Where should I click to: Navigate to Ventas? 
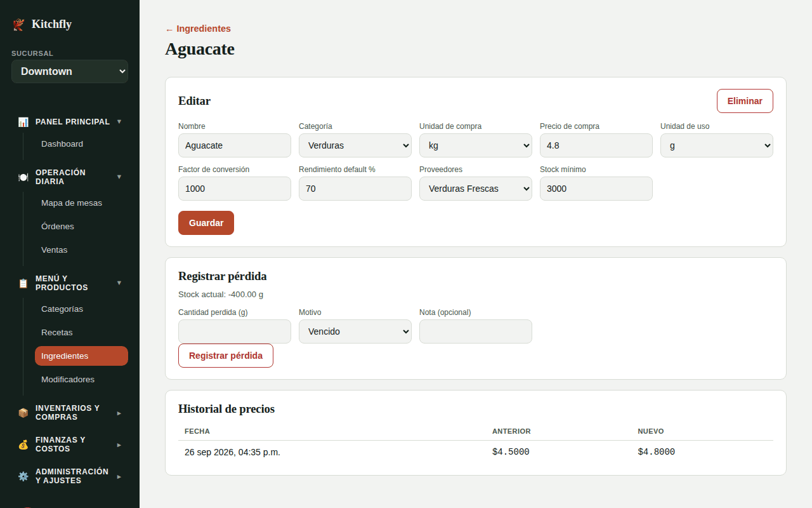pyautogui.click(x=81, y=250)
